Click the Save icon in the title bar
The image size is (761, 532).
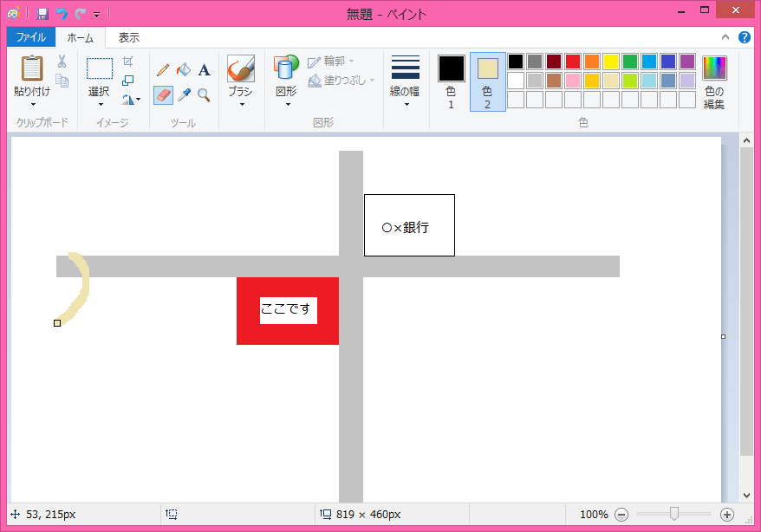pyautogui.click(x=42, y=14)
